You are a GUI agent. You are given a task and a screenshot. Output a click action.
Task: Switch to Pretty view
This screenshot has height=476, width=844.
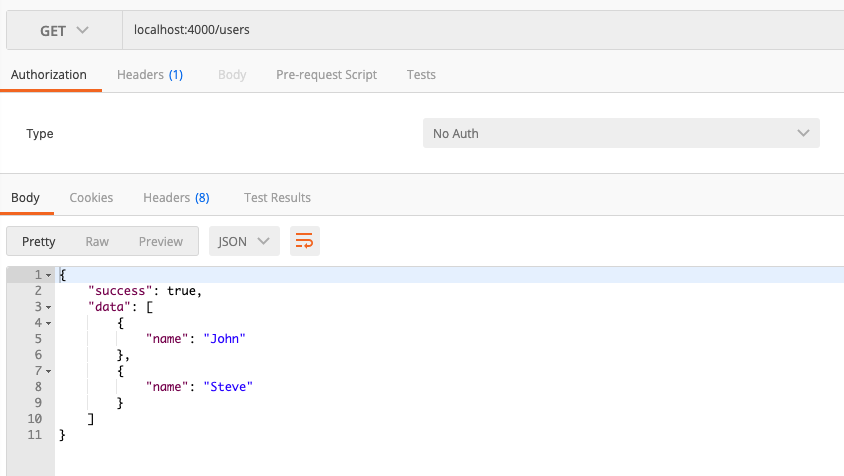click(x=39, y=241)
